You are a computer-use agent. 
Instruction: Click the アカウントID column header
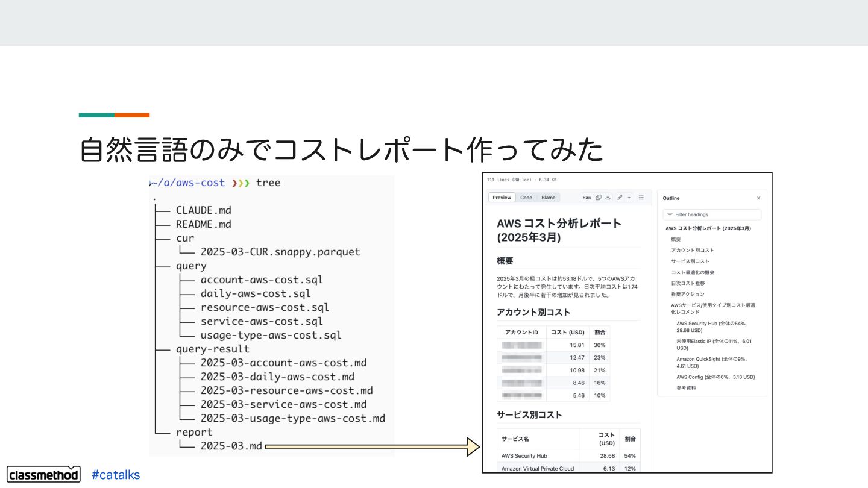click(x=521, y=333)
